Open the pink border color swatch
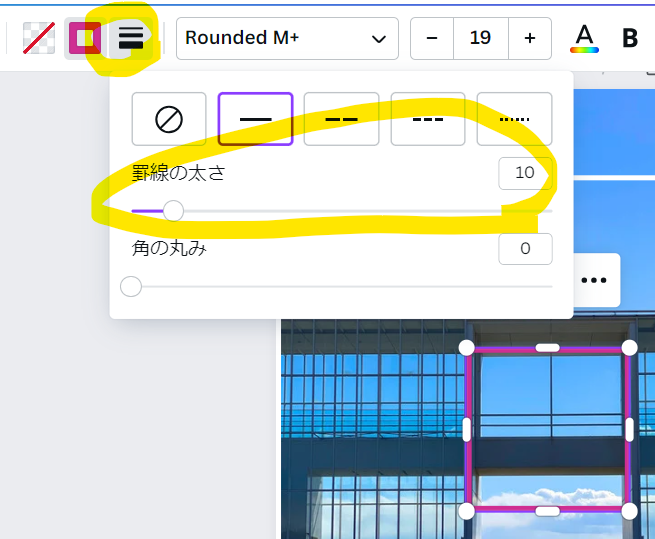This screenshot has height=539, width=655. tap(85, 38)
